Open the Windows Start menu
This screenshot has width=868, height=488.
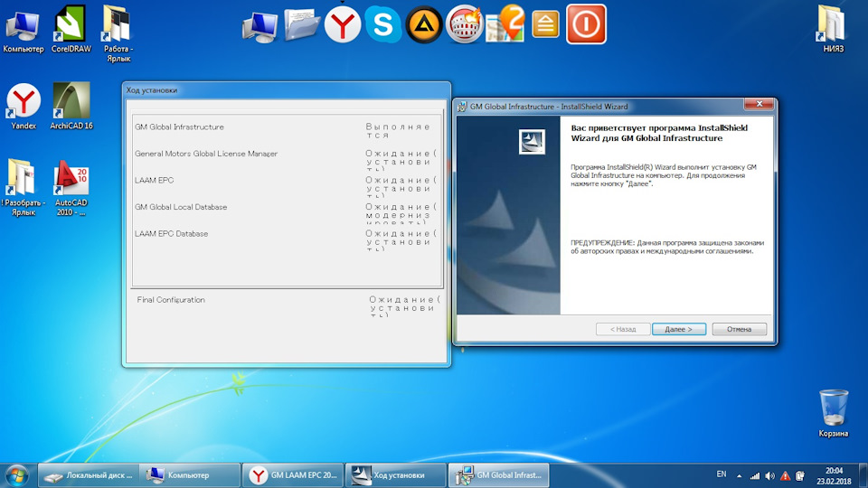(17, 475)
